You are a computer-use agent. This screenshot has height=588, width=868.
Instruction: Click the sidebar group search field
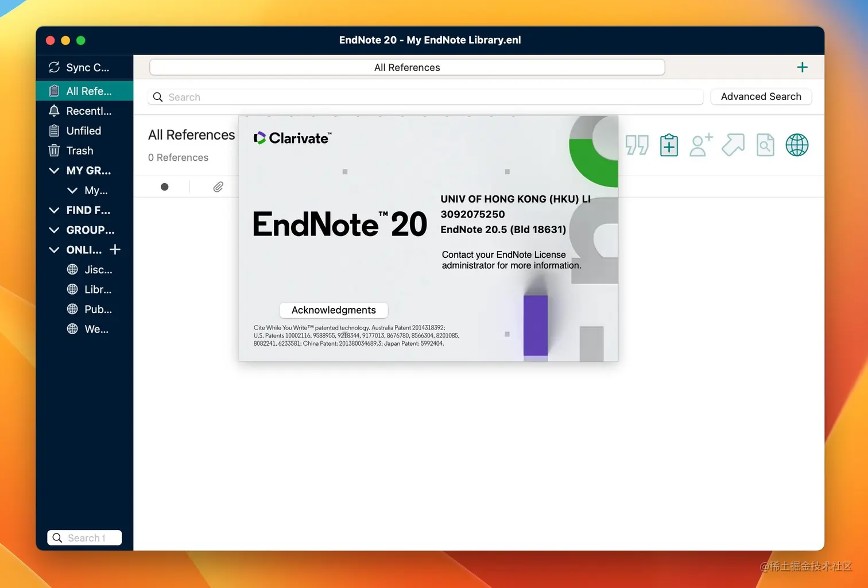click(84, 537)
